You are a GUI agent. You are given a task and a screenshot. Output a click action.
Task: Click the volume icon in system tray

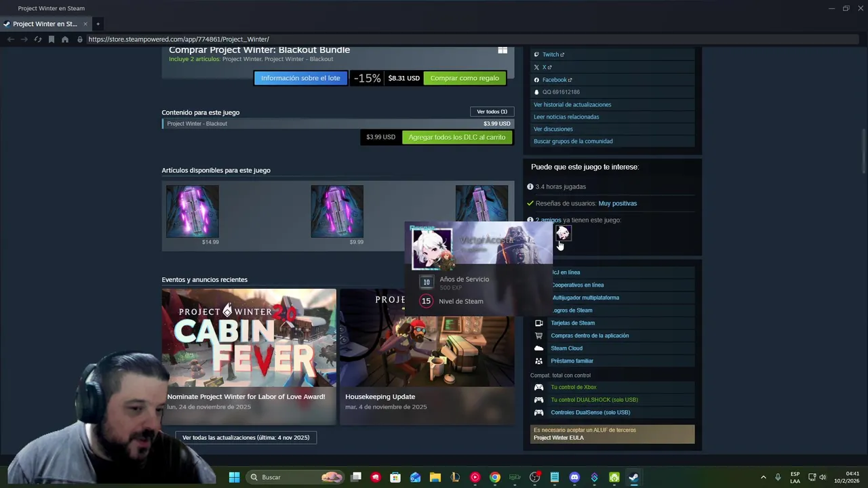[823, 477]
